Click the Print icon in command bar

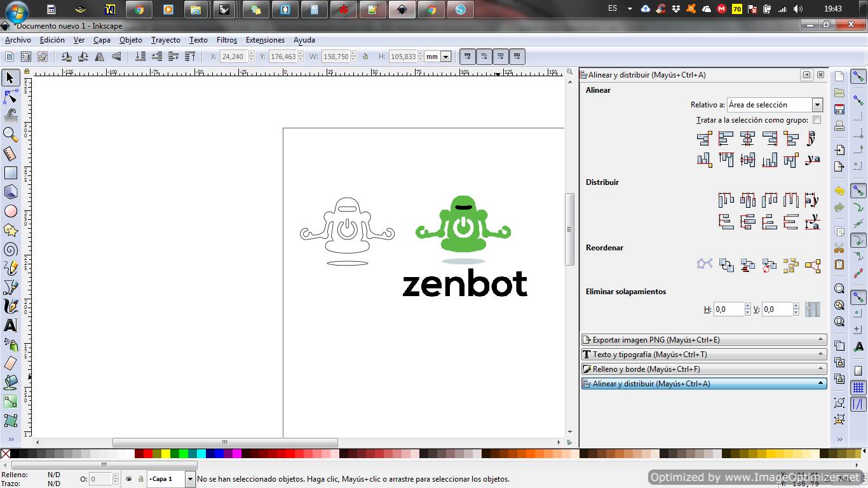point(839,126)
